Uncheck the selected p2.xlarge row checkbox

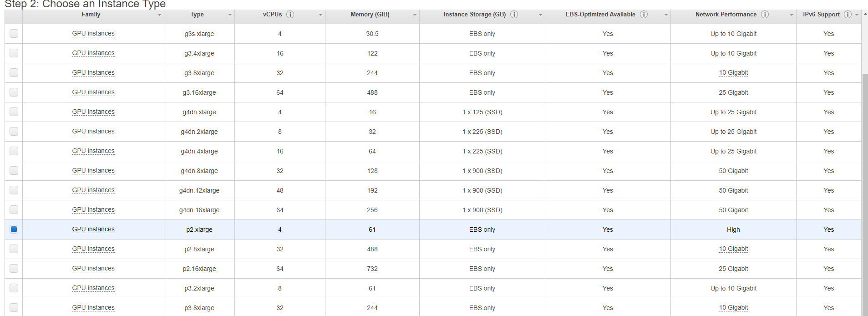tap(14, 229)
